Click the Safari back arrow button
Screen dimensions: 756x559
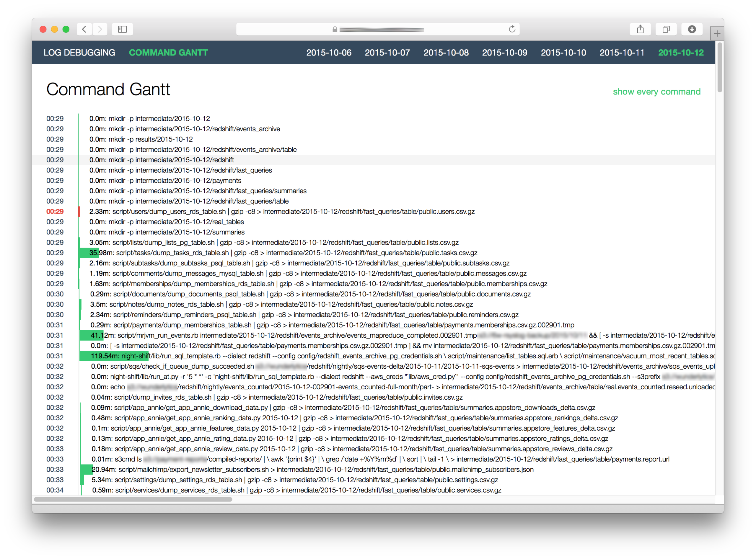[84, 30]
